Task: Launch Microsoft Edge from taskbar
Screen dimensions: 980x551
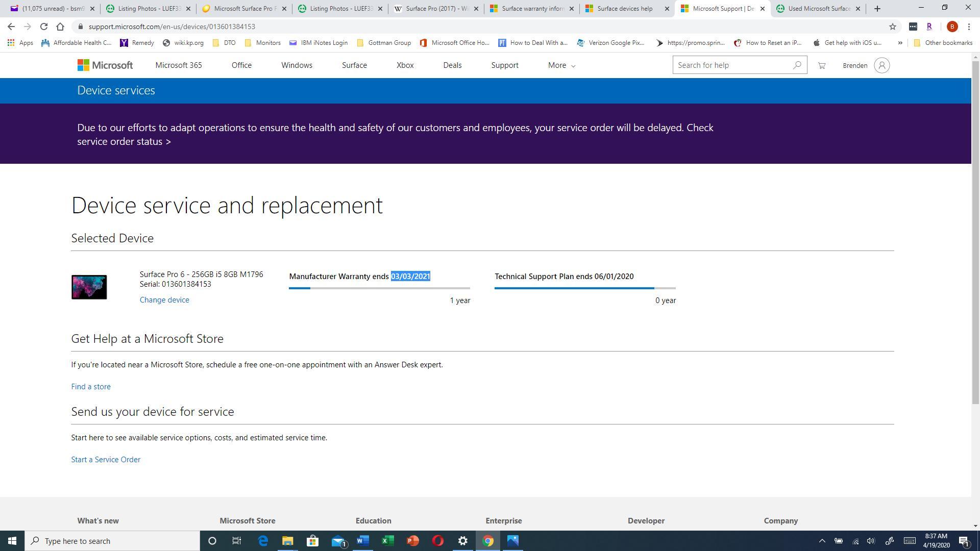Action: click(x=263, y=541)
